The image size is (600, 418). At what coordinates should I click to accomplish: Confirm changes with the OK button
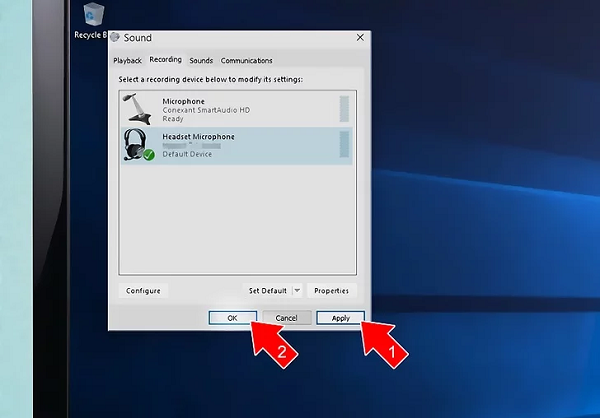point(232,318)
